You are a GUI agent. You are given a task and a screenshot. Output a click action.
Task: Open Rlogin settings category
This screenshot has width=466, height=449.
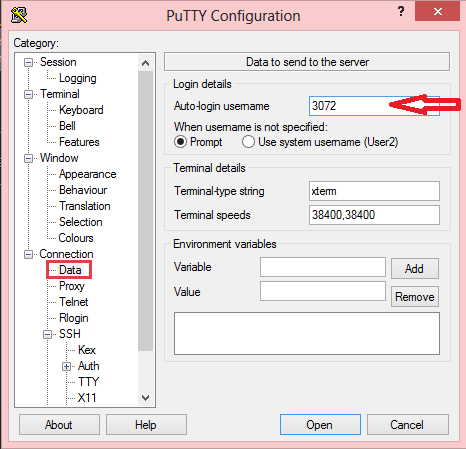[x=73, y=318]
